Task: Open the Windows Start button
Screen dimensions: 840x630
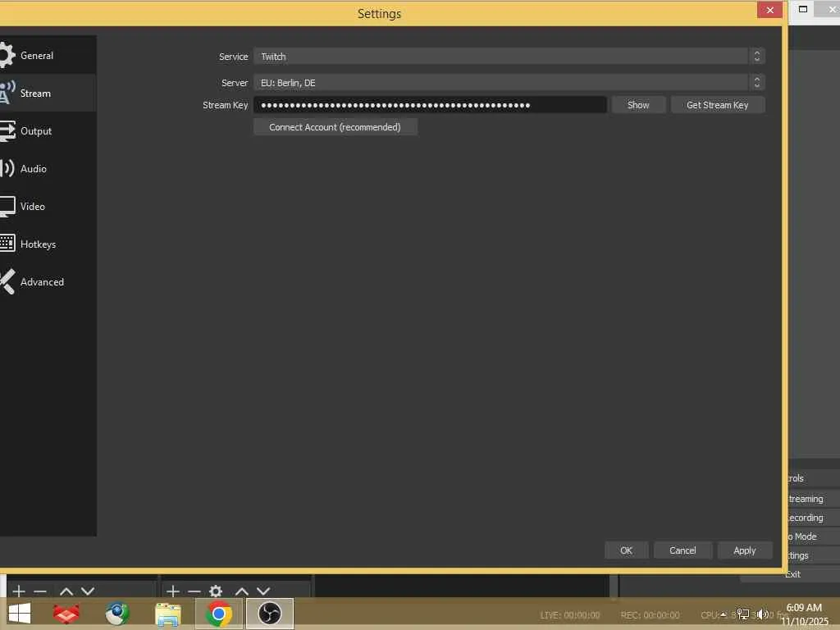Action: click(x=20, y=614)
